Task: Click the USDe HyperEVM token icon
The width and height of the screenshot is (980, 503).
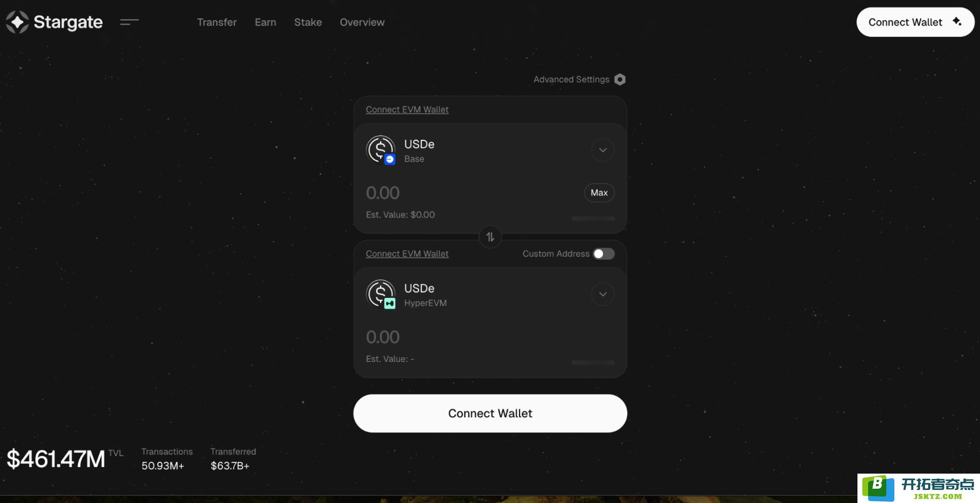Action: click(381, 294)
